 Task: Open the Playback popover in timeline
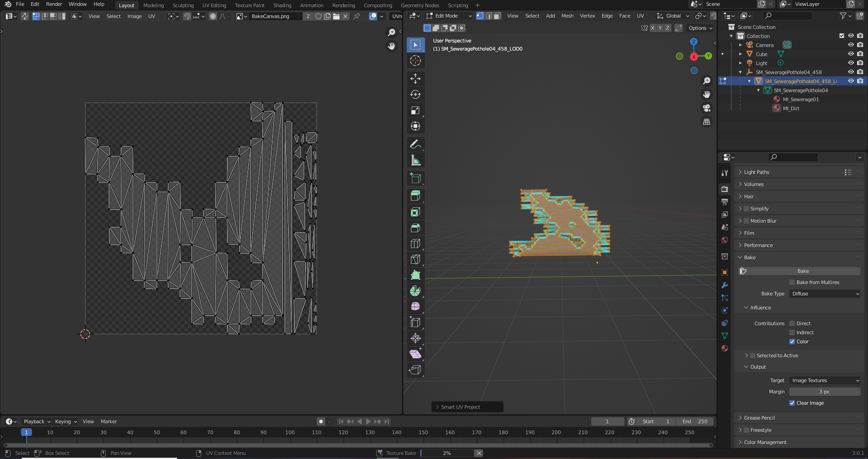pos(36,422)
